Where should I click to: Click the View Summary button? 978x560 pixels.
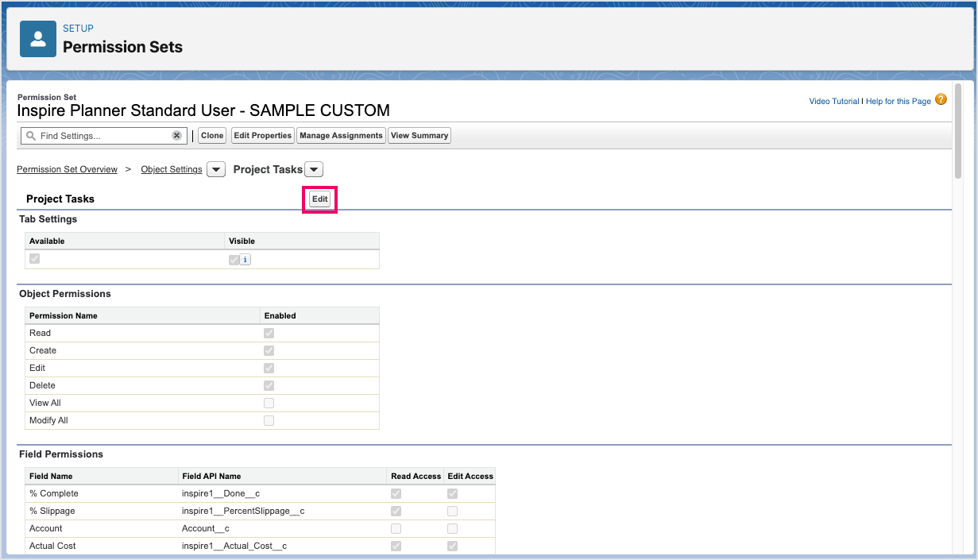pyautogui.click(x=419, y=136)
